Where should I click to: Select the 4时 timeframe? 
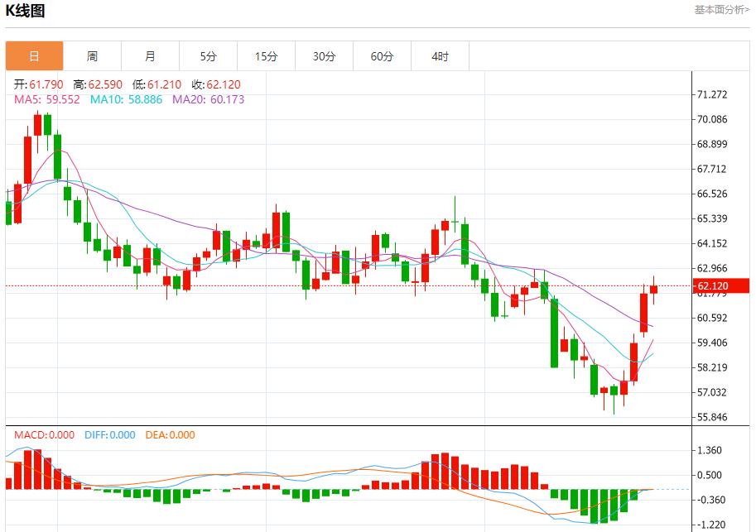pyautogui.click(x=440, y=55)
